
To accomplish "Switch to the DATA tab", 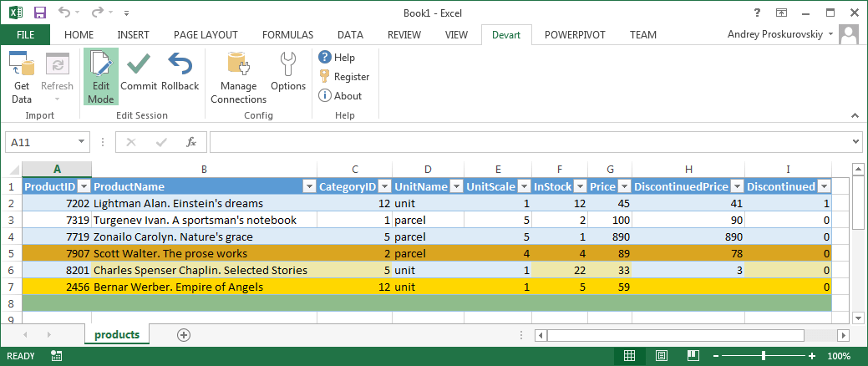I will [x=350, y=35].
